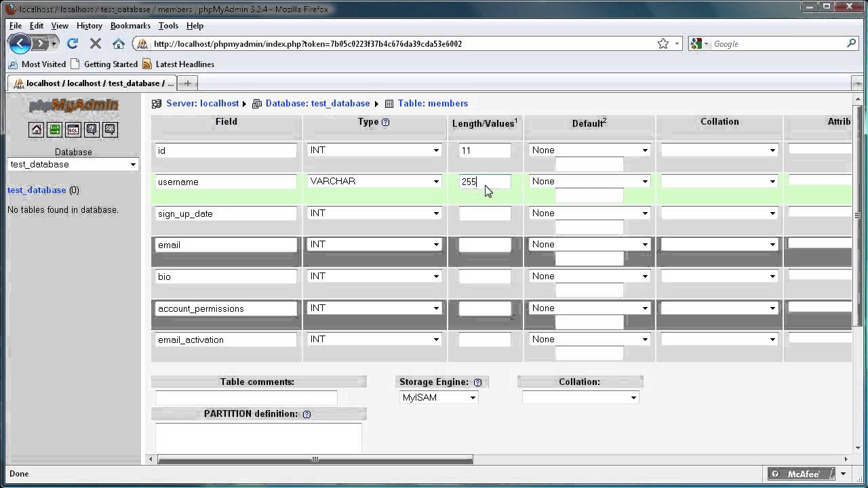
Task: Reload the page with refresh icon
Action: 73,44
